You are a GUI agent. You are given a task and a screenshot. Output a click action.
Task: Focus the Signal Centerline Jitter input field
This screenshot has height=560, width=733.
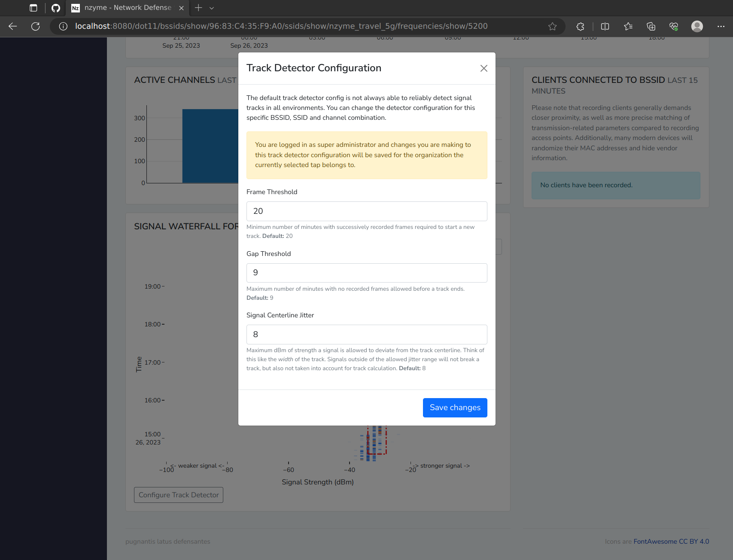tap(367, 335)
